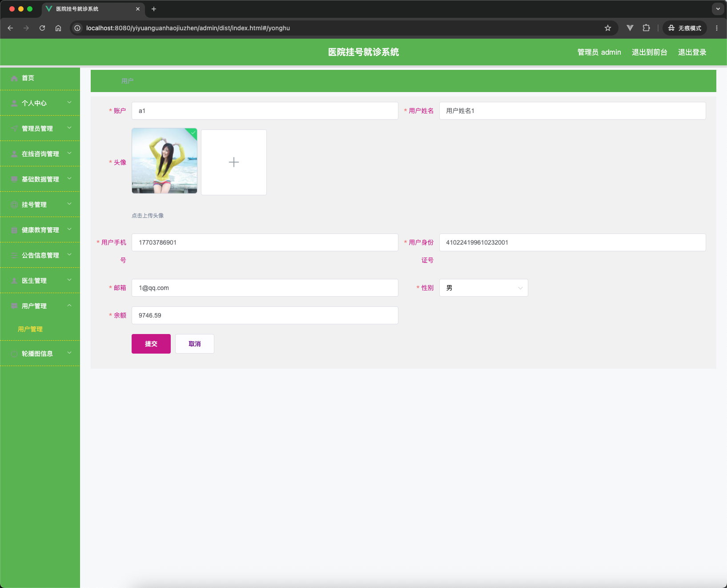Click the 账户 input field
The image size is (727, 588).
[265, 111]
